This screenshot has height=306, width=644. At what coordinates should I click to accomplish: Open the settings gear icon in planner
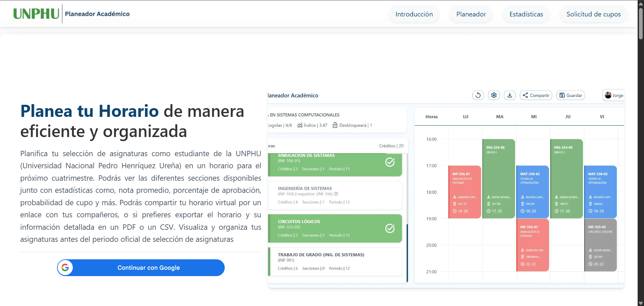click(x=494, y=95)
